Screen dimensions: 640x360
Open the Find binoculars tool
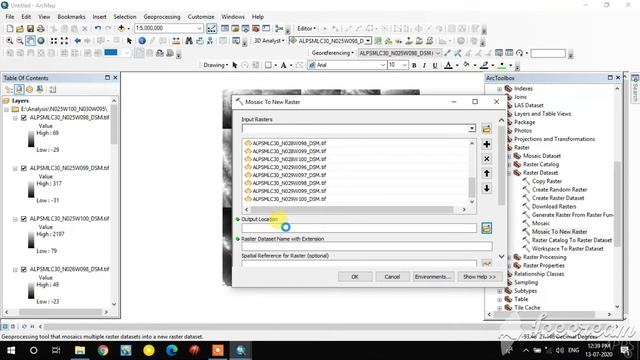tap(189, 41)
